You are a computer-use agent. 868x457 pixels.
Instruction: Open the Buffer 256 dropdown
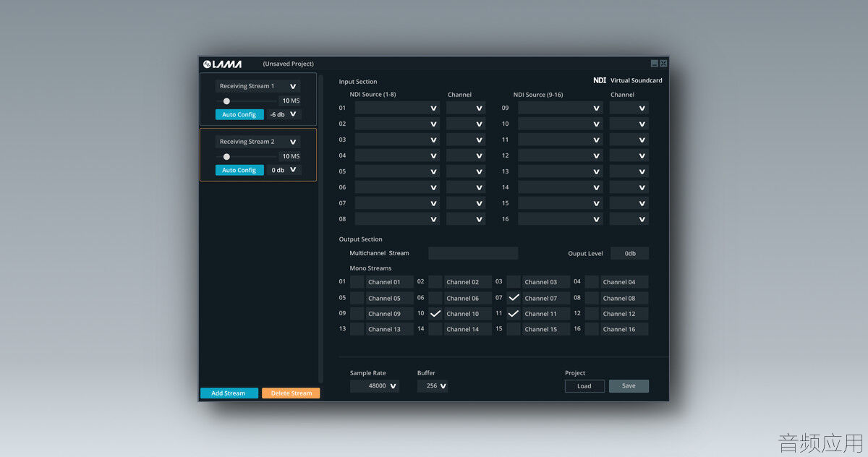(433, 386)
